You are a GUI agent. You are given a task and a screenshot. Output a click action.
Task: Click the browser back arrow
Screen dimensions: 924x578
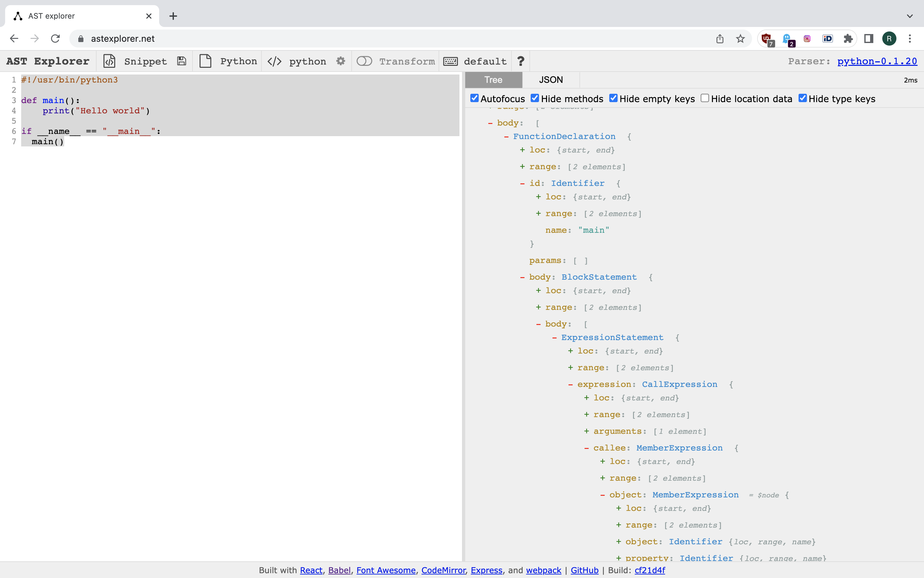pos(14,39)
